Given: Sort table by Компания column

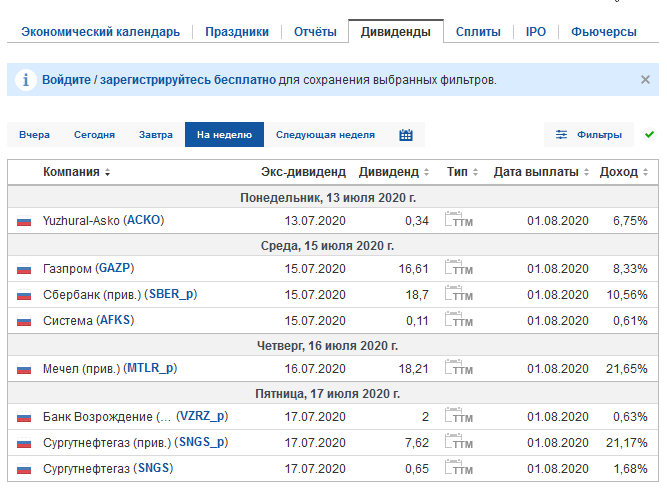Looking at the screenshot, I should point(77,172).
